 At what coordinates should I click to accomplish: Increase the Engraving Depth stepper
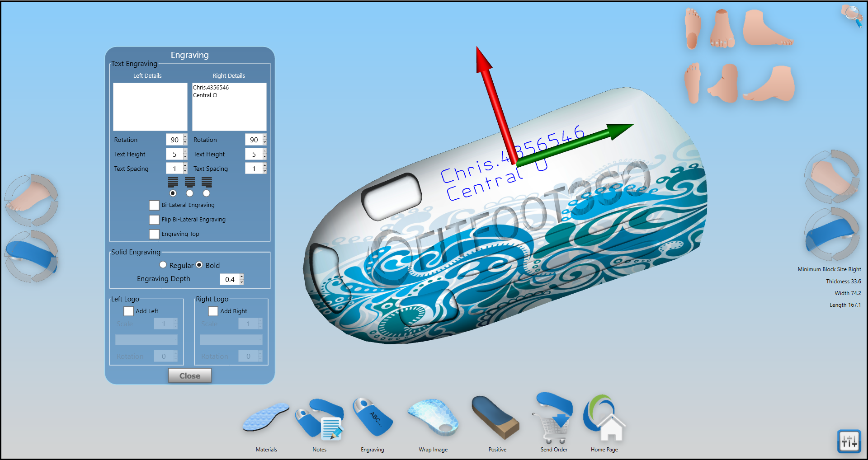click(x=242, y=277)
